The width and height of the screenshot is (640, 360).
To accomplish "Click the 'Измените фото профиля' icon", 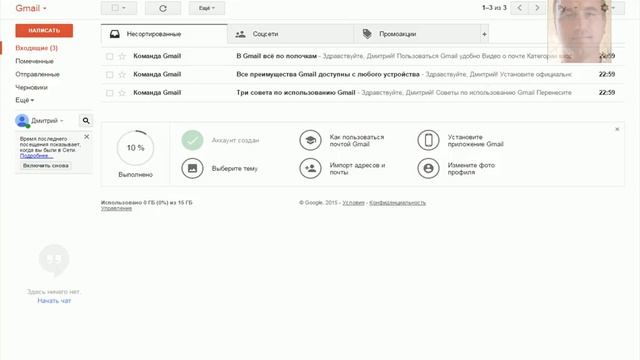I will [428, 168].
